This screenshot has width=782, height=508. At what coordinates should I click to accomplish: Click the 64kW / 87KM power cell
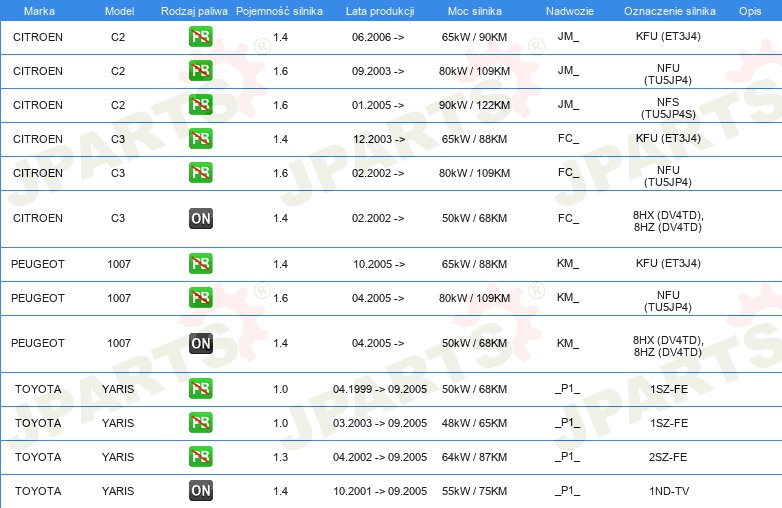[x=474, y=457]
